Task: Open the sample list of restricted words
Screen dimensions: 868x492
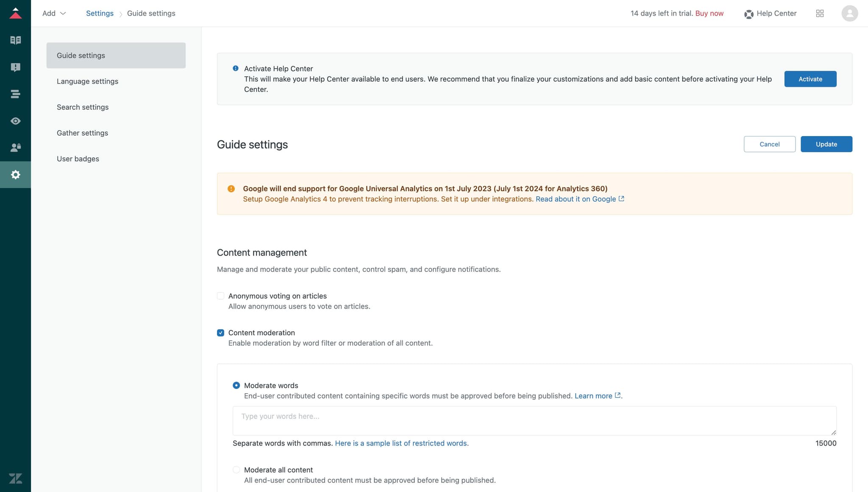Action: [x=401, y=443]
